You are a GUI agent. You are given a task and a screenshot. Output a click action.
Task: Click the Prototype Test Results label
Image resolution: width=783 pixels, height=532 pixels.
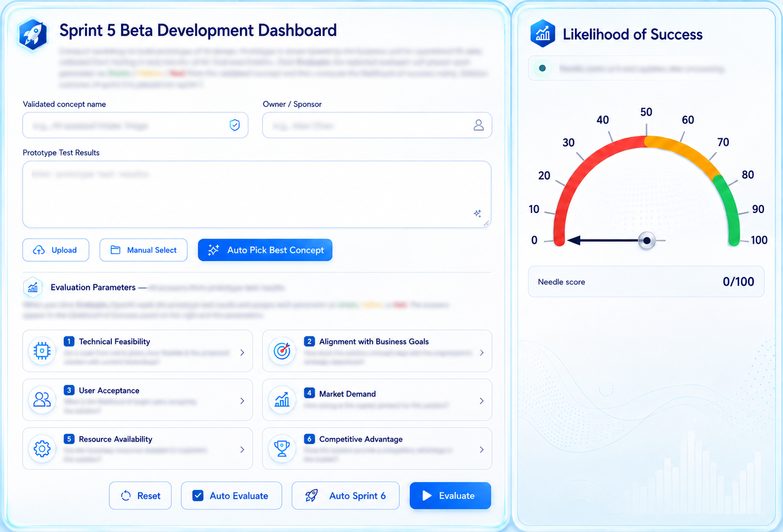point(61,153)
